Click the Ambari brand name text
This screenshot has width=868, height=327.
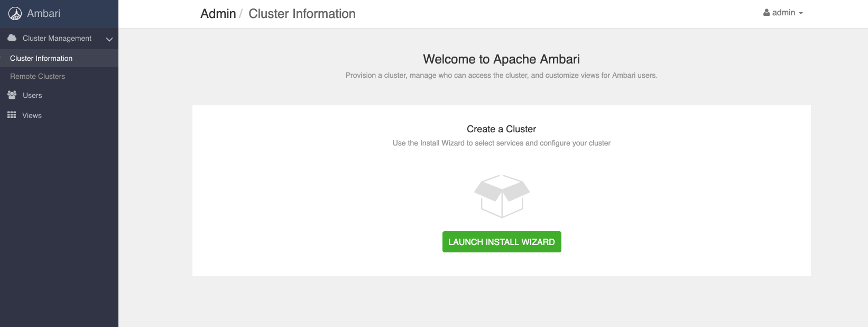pyautogui.click(x=43, y=14)
